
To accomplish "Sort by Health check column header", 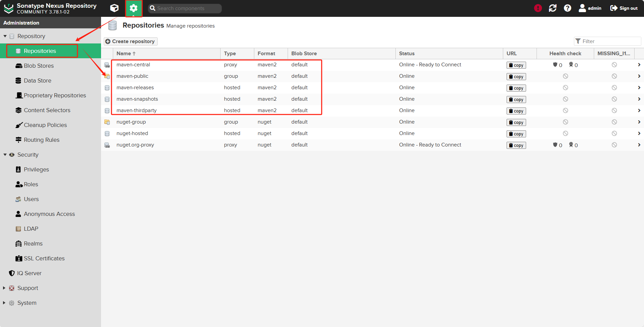I will (565, 54).
